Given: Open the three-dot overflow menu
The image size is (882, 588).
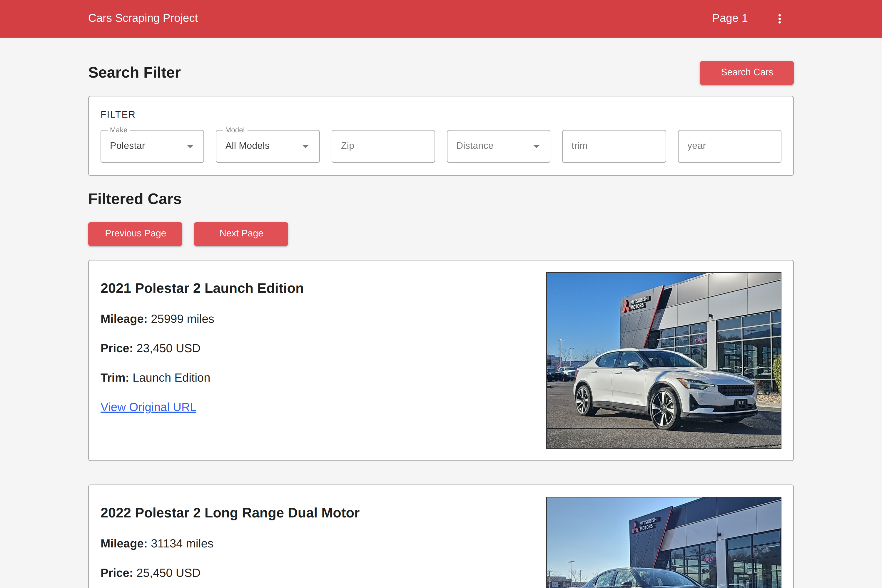Looking at the screenshot, I should click(779, 19).
